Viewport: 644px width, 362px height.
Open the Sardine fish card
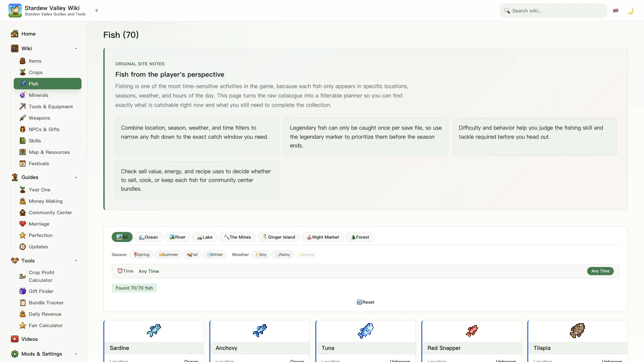154,341
